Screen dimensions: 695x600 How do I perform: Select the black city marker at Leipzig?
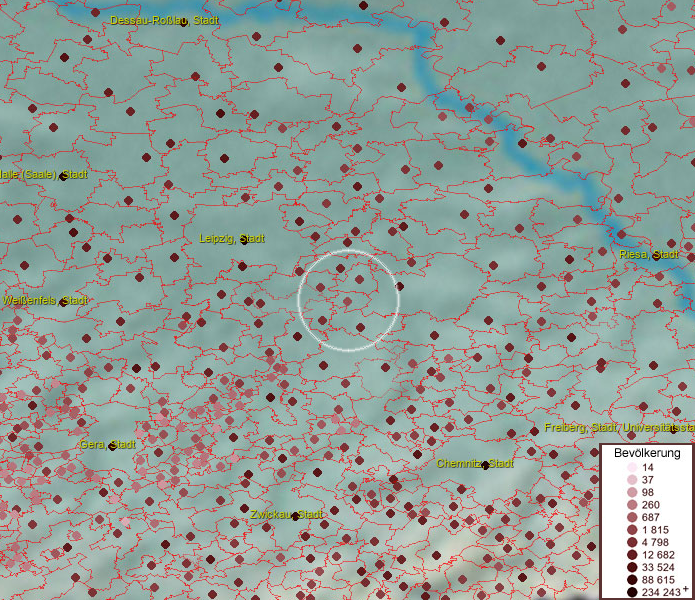pyautogui.click(x=244, y=241)
